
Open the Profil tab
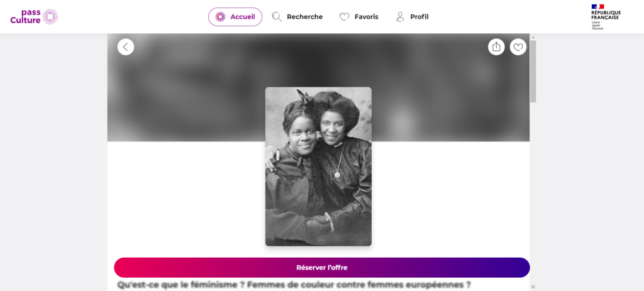[x=413, y=17]
